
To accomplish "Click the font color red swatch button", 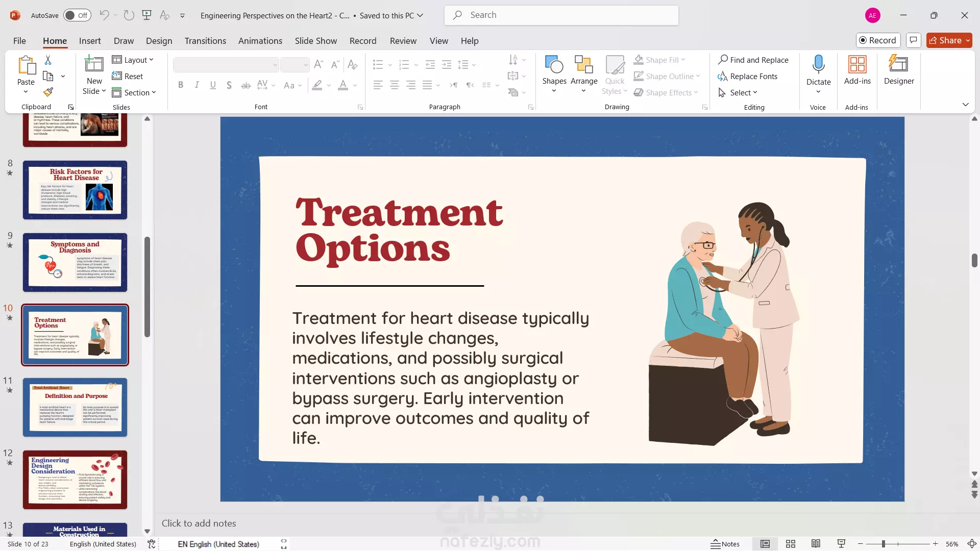I will [x=343, y=85].
